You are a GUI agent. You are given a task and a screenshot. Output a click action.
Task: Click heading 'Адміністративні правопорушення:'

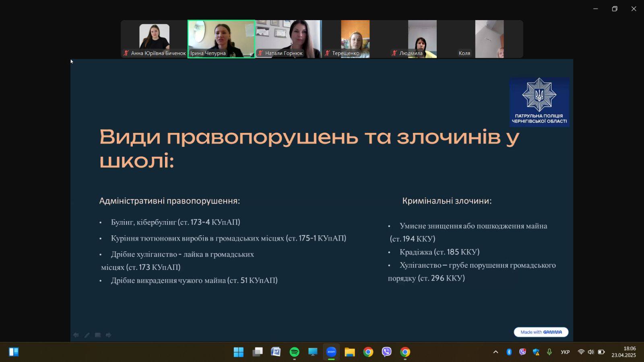169,201
